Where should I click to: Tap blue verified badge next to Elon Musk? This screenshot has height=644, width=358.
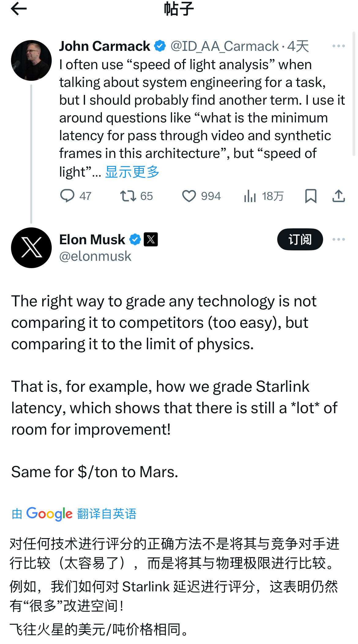(135, 239)
